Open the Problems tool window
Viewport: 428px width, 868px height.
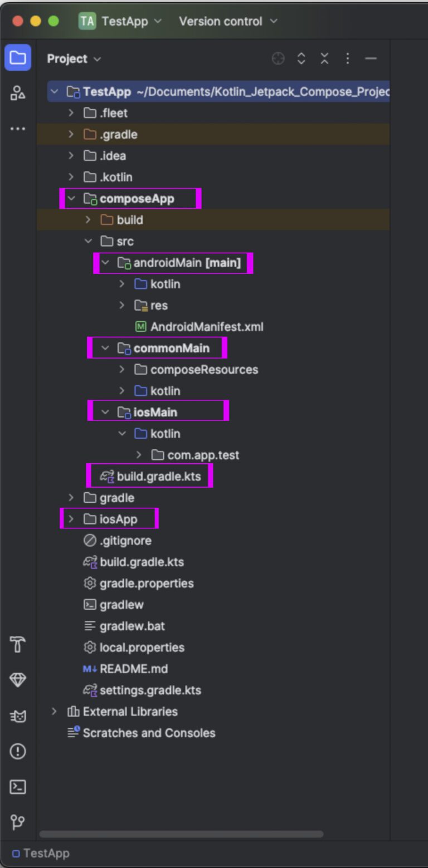click(x=18, y=751)
